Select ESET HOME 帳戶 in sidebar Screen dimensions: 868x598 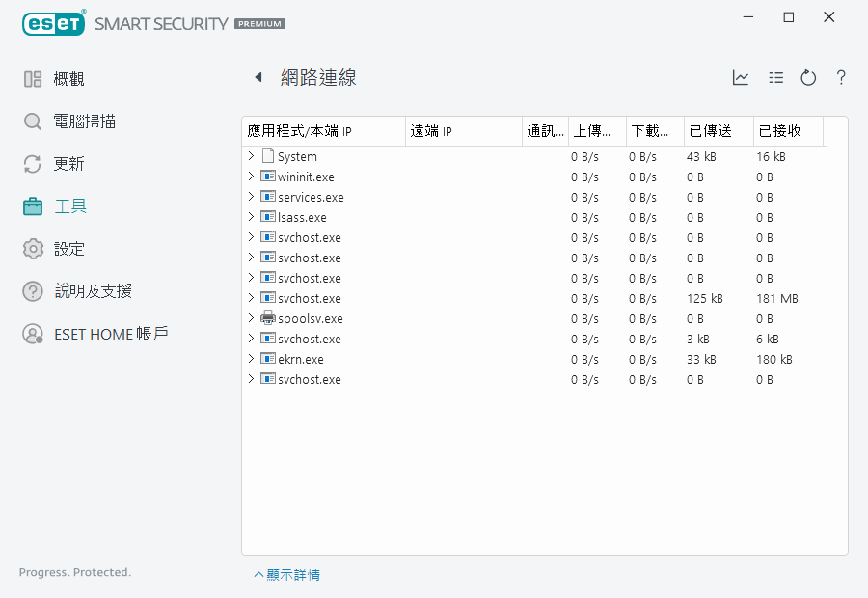pos(111,334)
